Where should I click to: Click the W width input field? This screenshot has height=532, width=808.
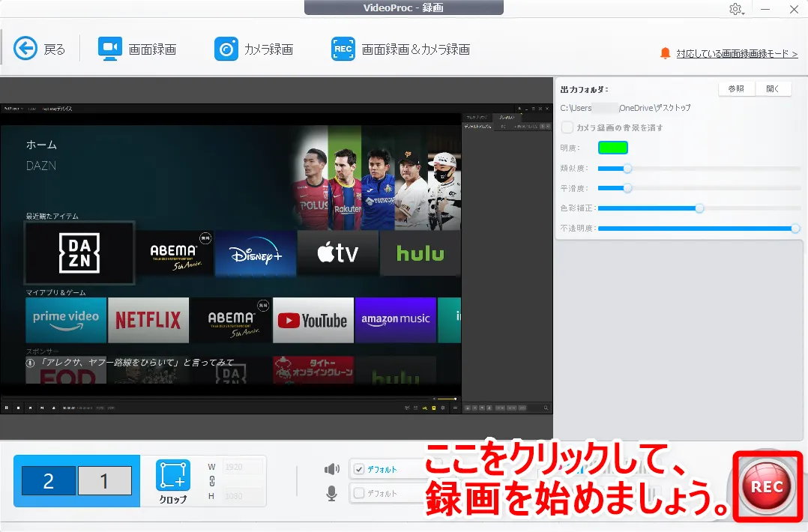(243, 467)
